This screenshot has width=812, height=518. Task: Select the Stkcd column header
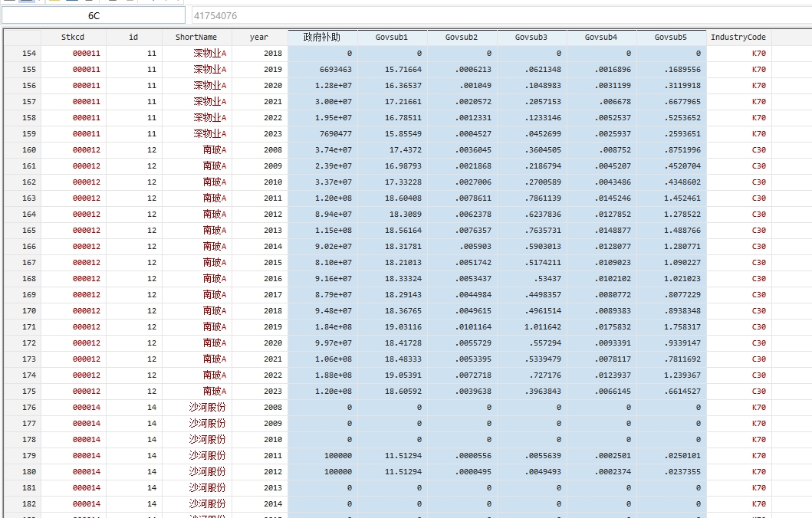point(74,37)
